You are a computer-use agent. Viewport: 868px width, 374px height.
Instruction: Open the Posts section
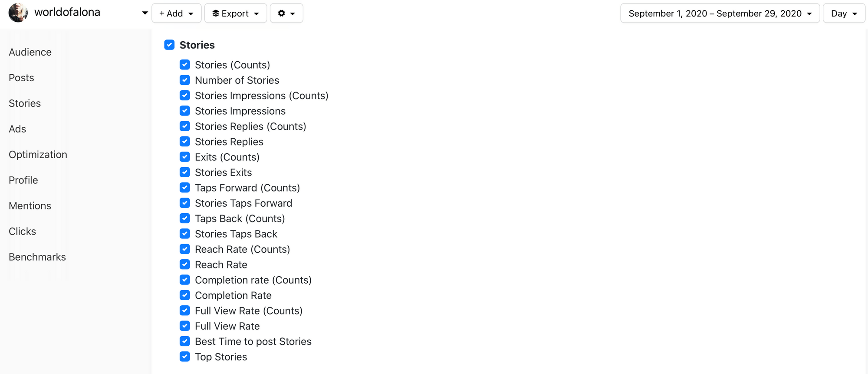pos(21,78)
